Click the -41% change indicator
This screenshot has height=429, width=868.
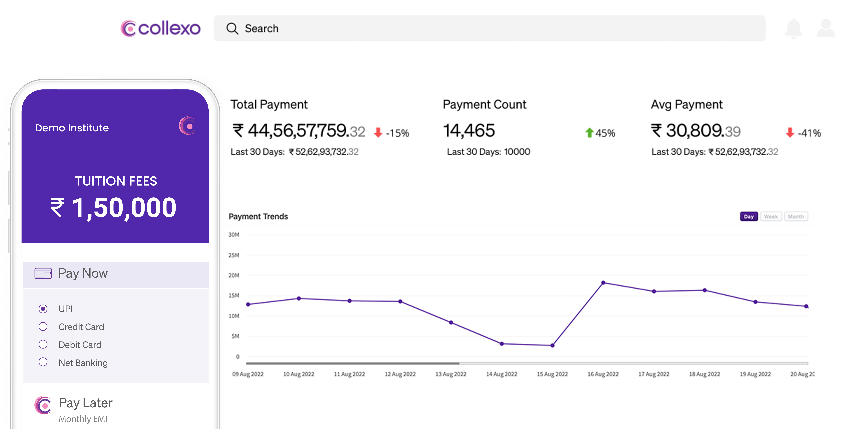click(809, 133)
